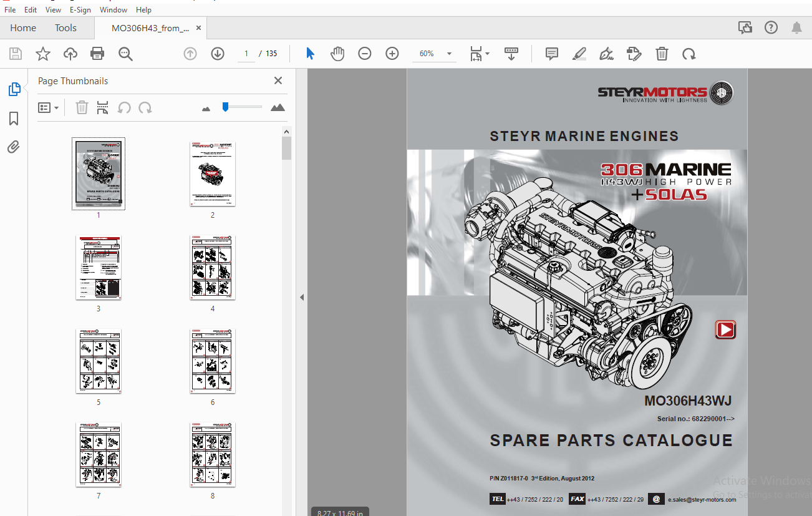Switch to the Tools tab

coord(65,28)
